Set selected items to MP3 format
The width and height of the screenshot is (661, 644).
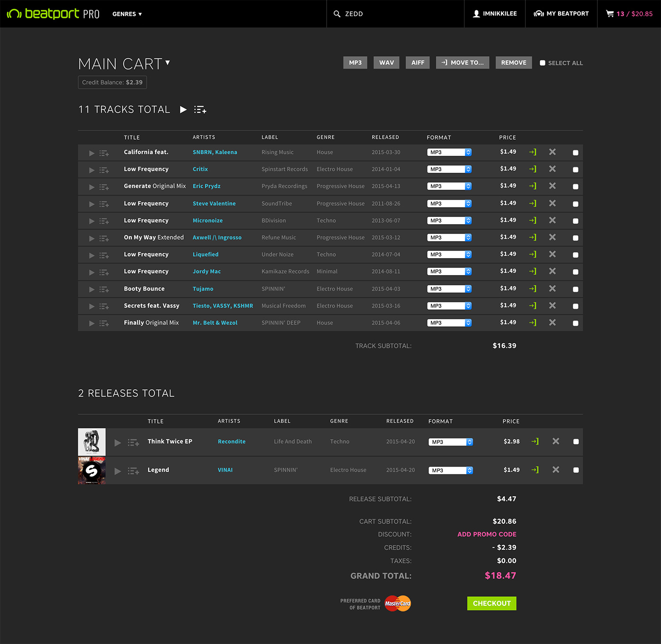(355, 63)
